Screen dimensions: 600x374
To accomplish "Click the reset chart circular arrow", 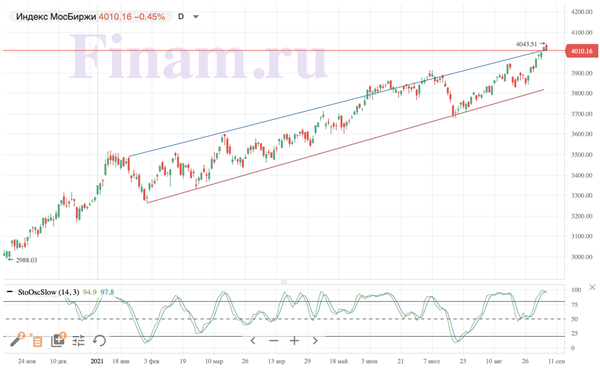I will point(99,340).
